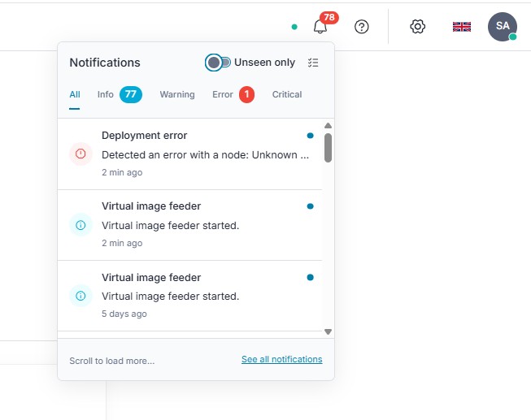
Task: Click the '5 days ago' timestamp
Action: point(124,314)
